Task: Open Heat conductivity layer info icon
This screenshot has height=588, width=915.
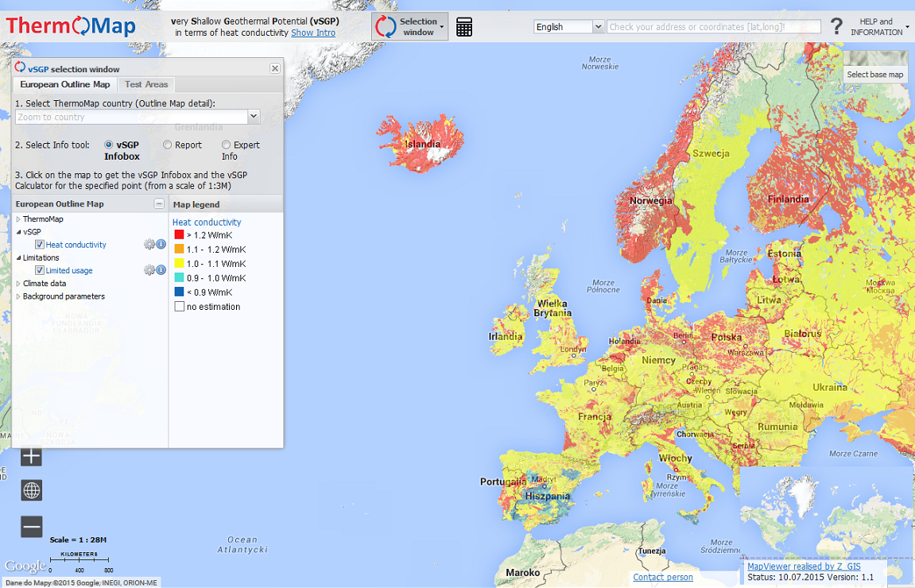Action: pyautogui.click(x=161, y=245)
